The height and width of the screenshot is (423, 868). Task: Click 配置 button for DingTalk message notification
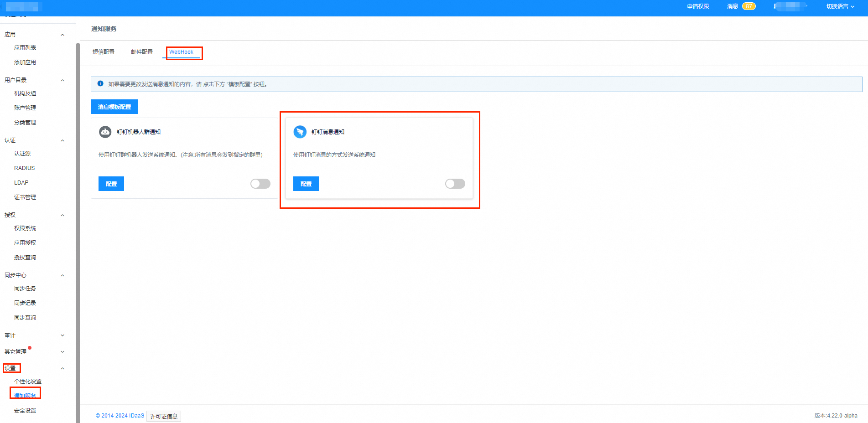pyautogui.click(x=306, y=184)
